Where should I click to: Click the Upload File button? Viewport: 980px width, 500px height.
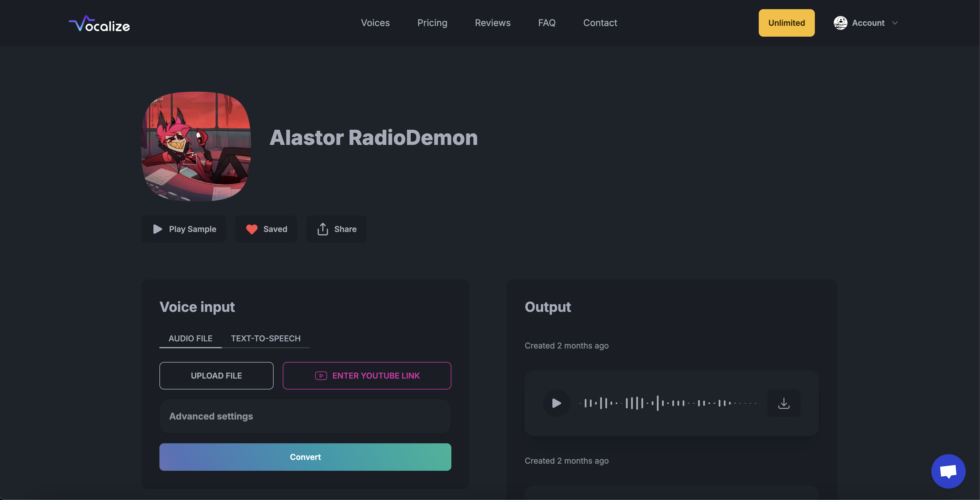[216, 375]
